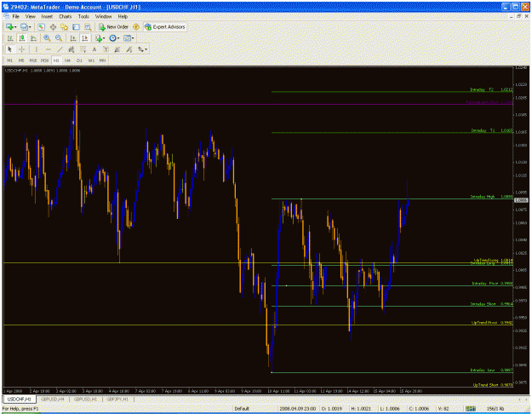Expand the Profiles dropdown arrow
532x414 pixels.
tap(30, 27)
